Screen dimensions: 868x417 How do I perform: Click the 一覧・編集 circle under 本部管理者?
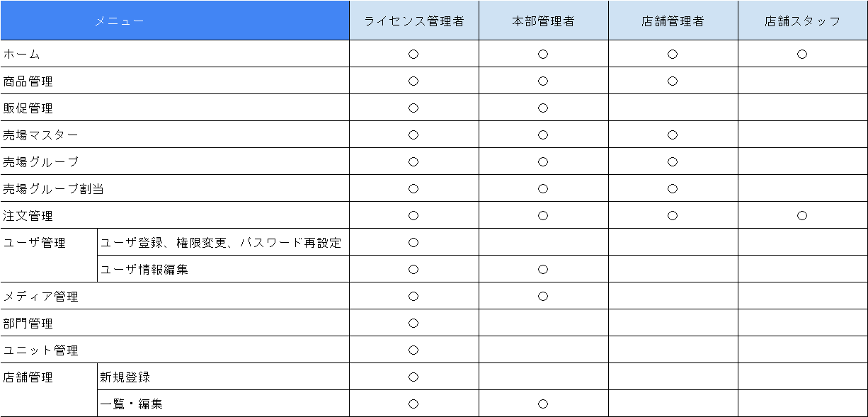point(543,404)
